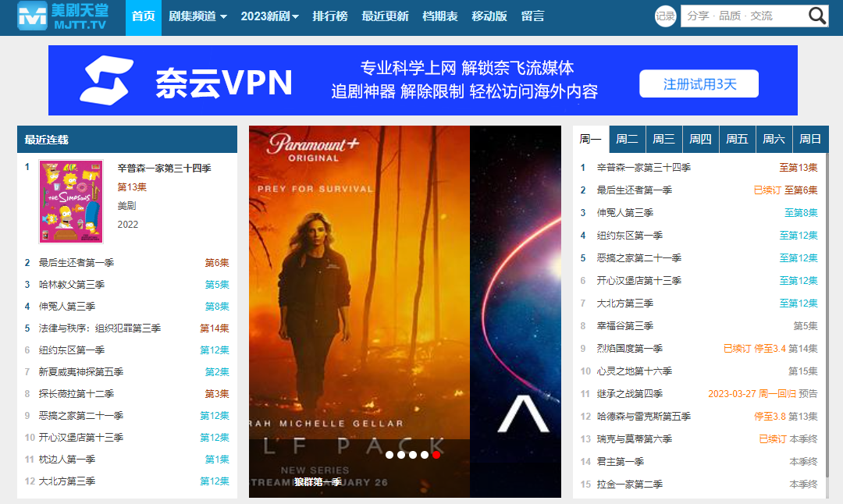Open the 最近更新 page
The height and width of the screenshot is (504, 843).
click(385, 16)
